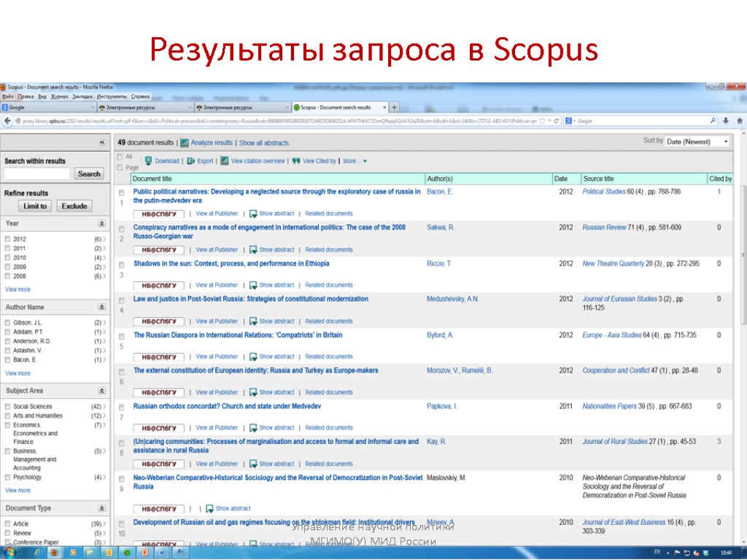Open the More... dropdown in results toolbar
The width and height of the screenshot is (747, 560).
[x=355, y=161]
